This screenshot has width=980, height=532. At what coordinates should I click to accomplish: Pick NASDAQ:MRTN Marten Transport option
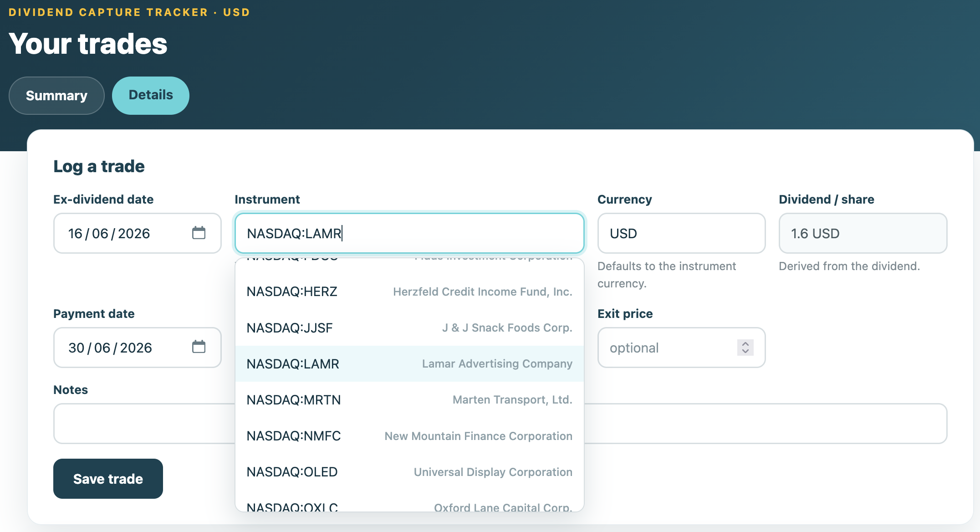click(409, 399)
